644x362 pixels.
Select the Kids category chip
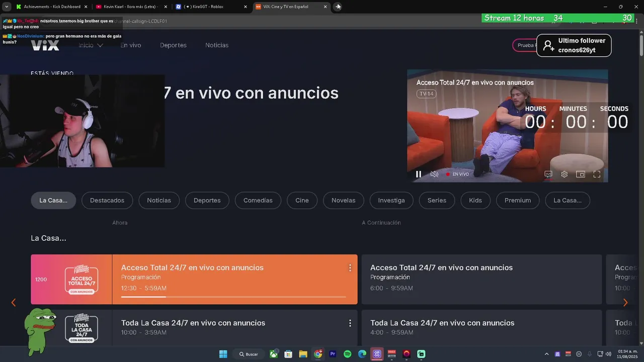pyautogui.click(x=475, y=200)
